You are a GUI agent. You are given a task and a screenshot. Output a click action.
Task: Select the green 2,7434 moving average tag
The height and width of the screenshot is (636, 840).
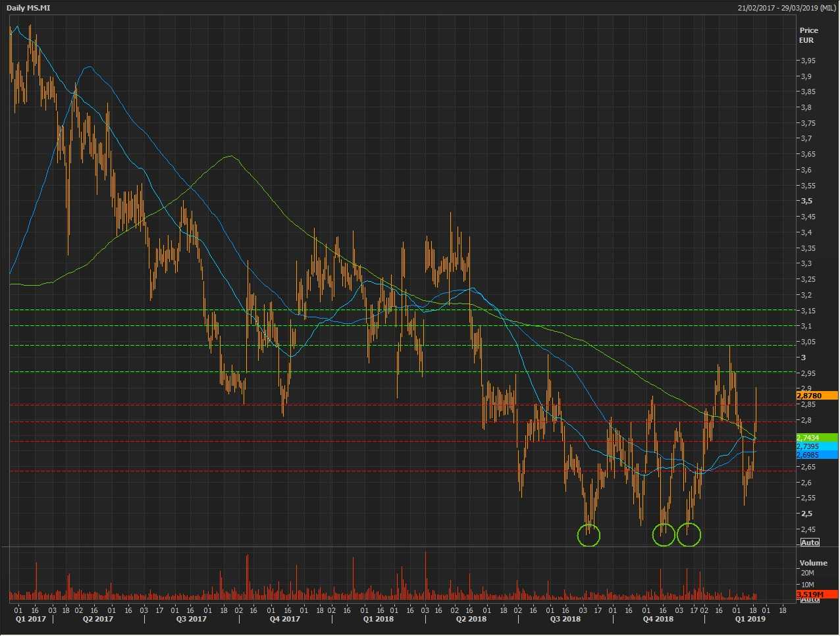coord(816,438)
